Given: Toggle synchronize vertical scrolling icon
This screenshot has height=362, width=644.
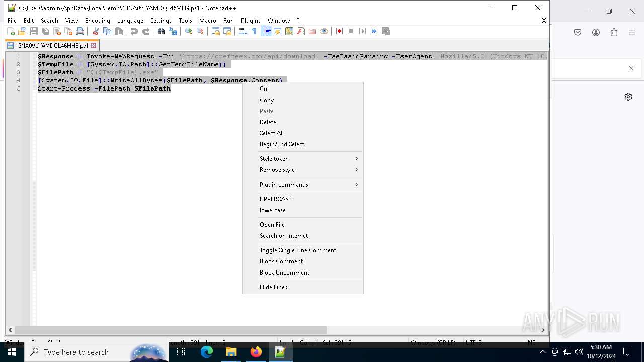Looking at the screenshot, I should 215,31.
